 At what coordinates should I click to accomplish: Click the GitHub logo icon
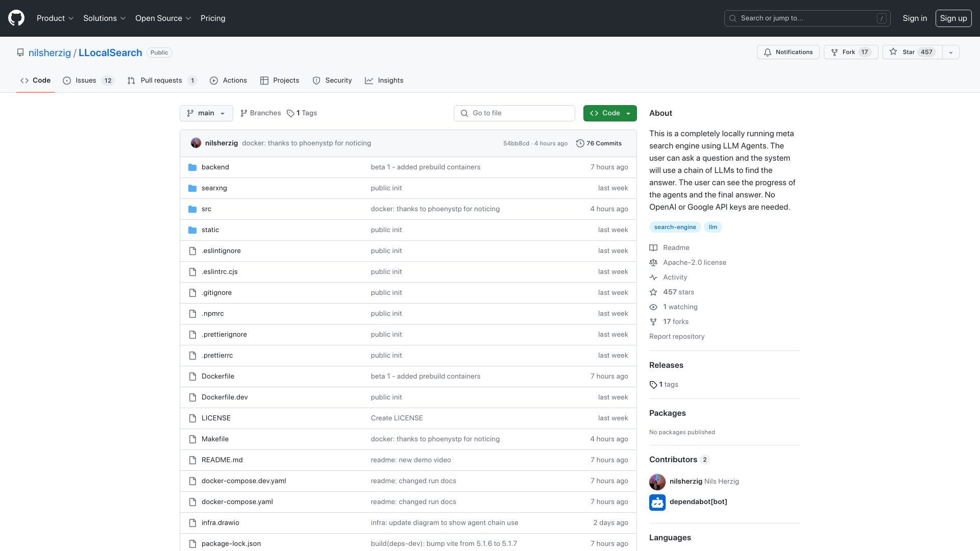(x=16, y=18)
